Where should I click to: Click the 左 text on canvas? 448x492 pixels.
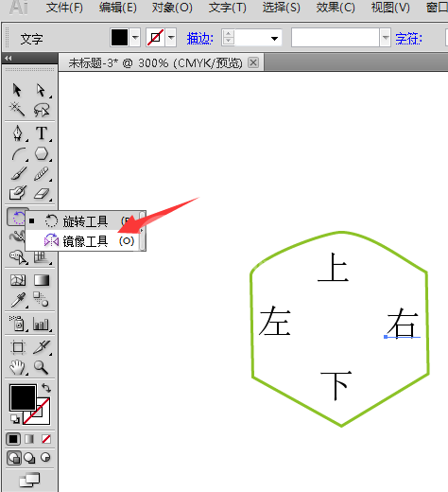275,320
